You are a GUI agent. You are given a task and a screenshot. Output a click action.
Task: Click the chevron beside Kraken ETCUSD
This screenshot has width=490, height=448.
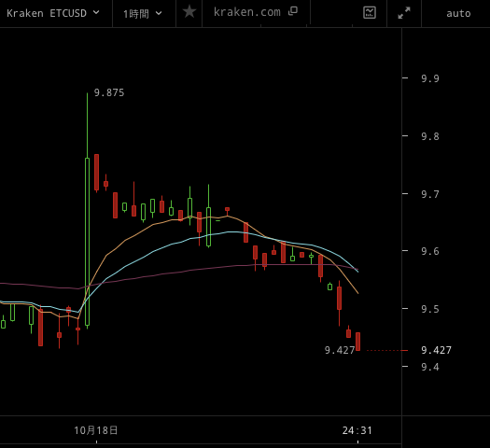click(96, 12)
